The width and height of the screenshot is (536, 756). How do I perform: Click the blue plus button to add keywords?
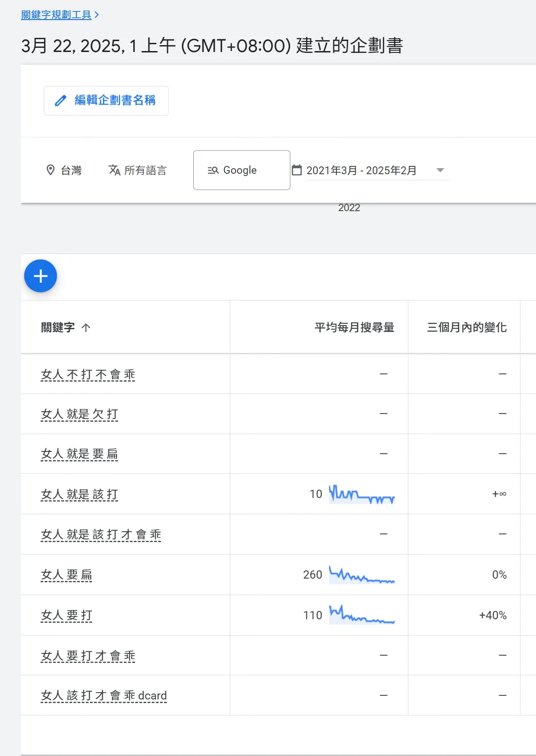(x=41, y=276)
